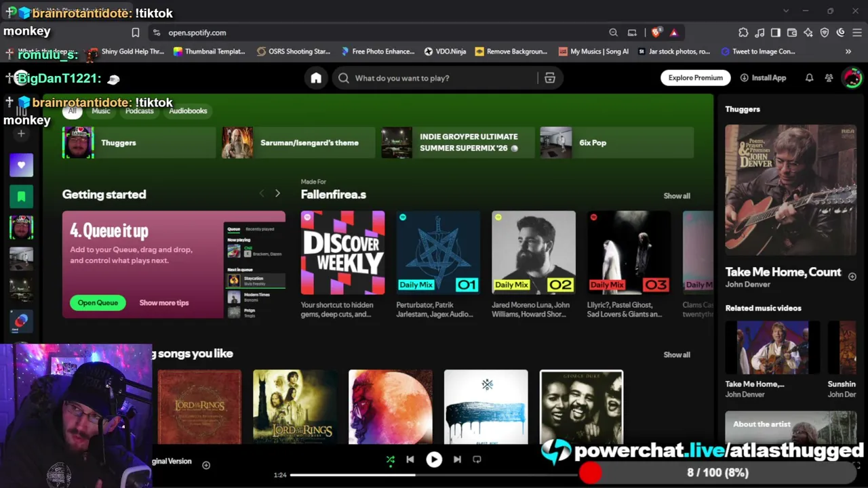The image size is (868, 488).
Task: Open the Thuggers playlist shortcut
Action: [139, 143]
